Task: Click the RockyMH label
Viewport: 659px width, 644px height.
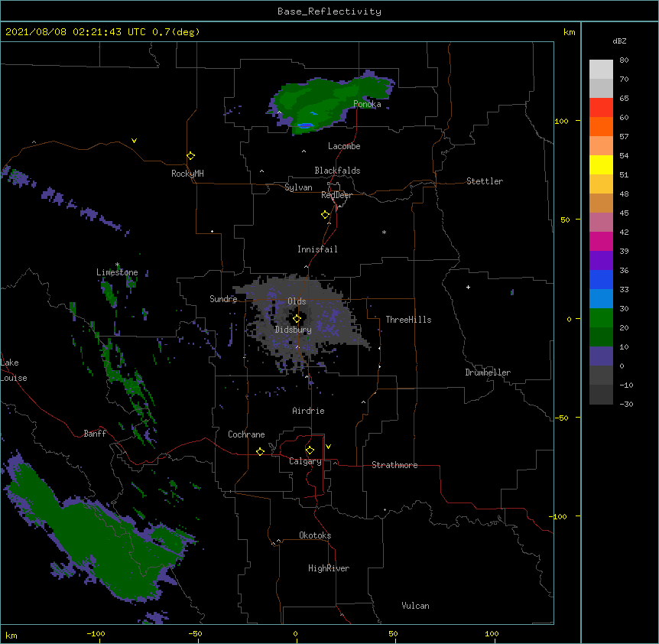Action: [x=187, y=173]
